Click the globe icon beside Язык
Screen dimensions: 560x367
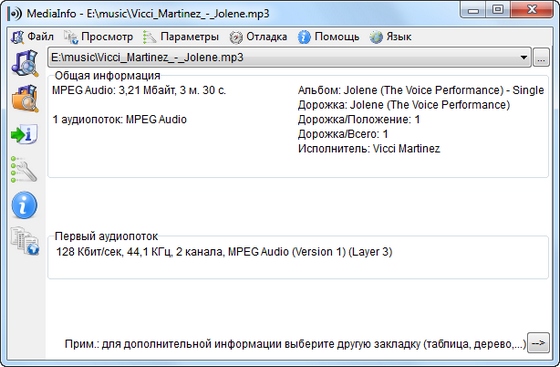click(x=376, y=37)
